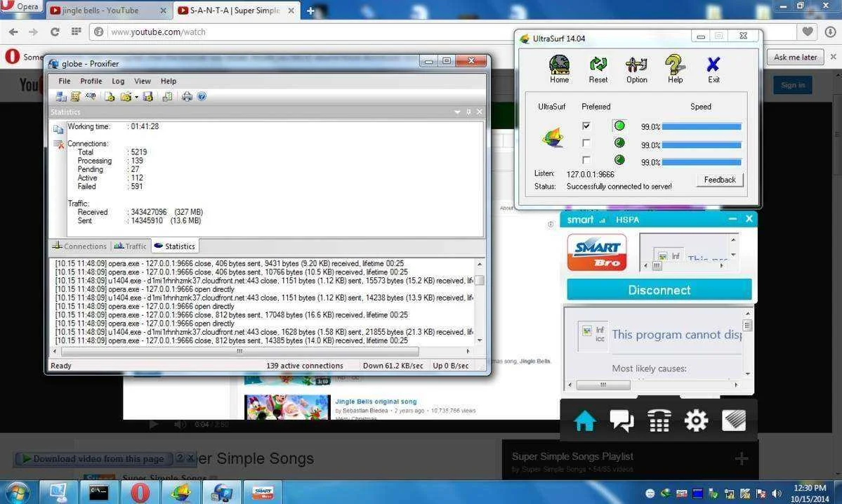Image resolution: width=842 pixels, height=504 pixels.
Task: Open Name Resolution (.com) toolbar icon
Action: pyautogui.click(x=90, y=97)
